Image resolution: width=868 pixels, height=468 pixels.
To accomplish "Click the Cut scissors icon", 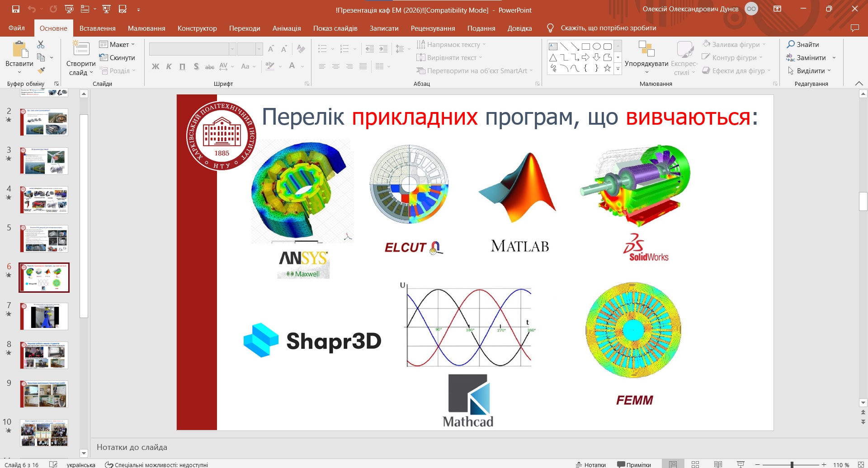I will point(41,44).
